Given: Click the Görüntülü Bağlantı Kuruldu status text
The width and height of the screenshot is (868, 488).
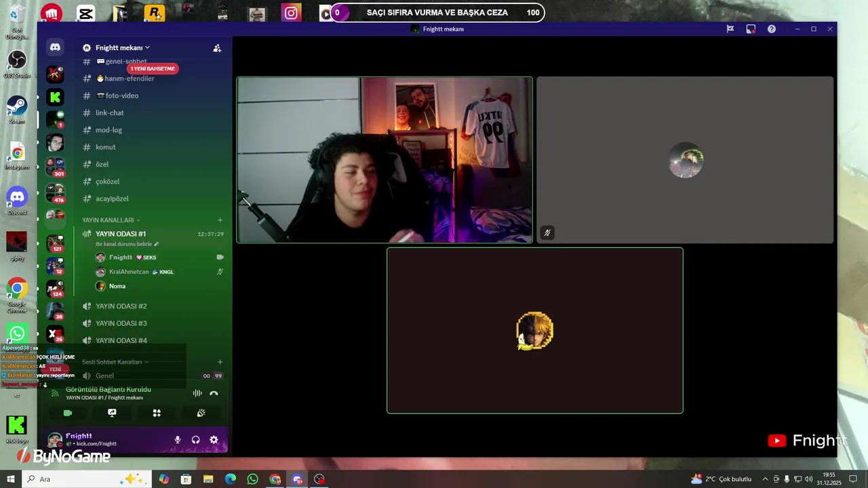Looking at the screenshot, I should [x=108, y=390].
